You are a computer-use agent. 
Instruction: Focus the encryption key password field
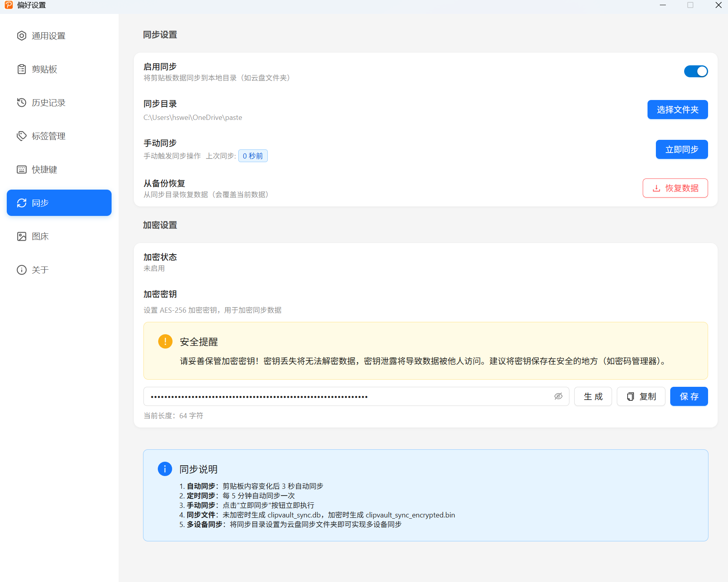[347, 396]
